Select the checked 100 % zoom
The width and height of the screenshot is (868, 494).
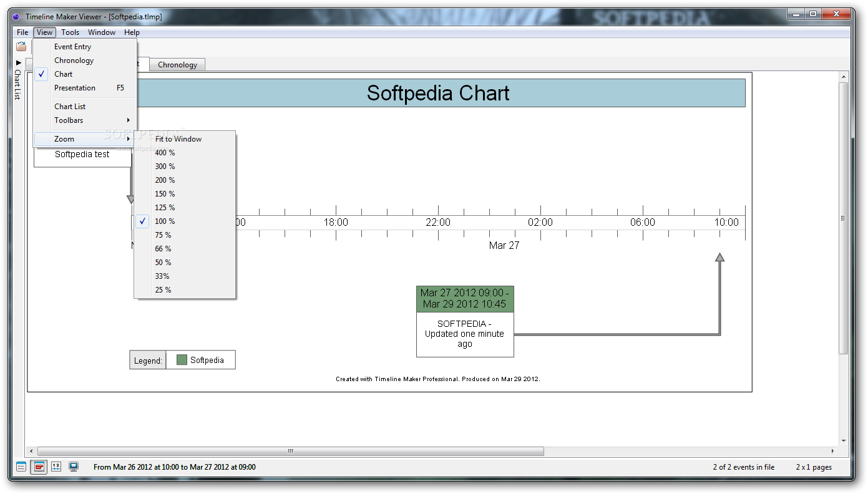185,221
